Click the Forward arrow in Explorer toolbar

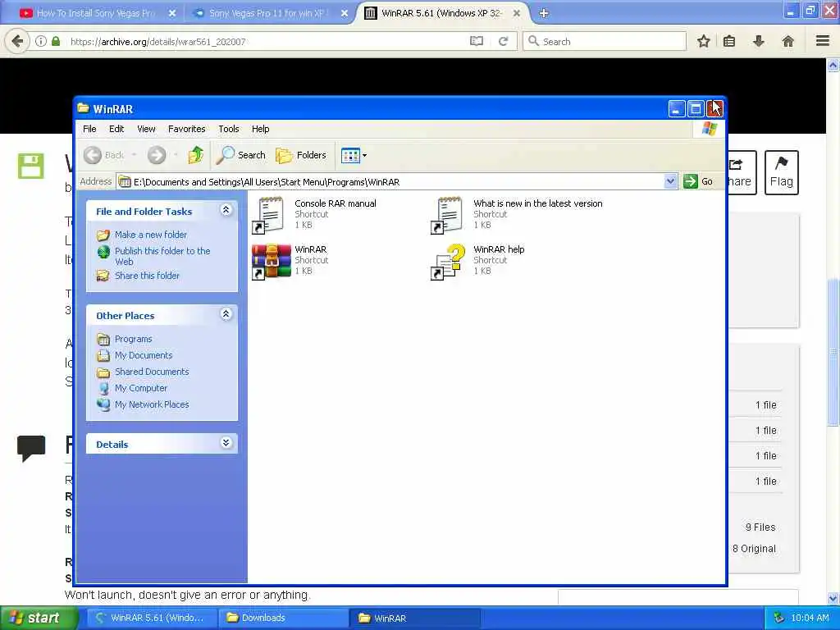pyautogui.click(x=157, y=155)
